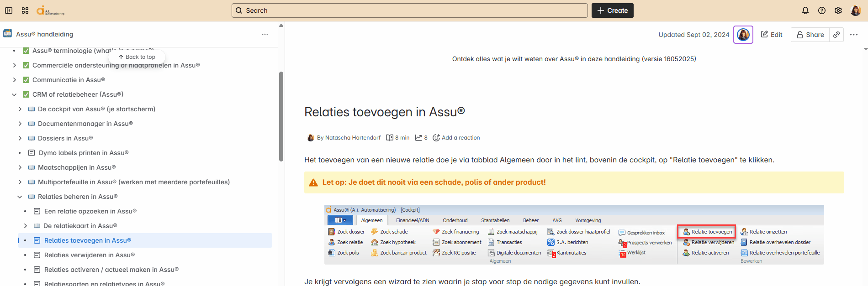Open Assu handleiding space options ellipsis
This screenshot has height=286, width=868.
265,34
